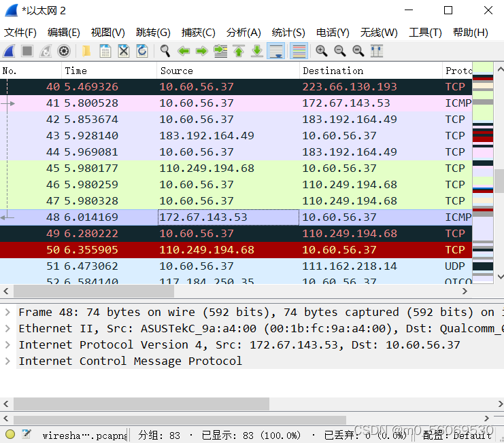Screen dimensions: 504x443
Task: Open the 统计(S) menu
Action: click(x=288, y=33)
